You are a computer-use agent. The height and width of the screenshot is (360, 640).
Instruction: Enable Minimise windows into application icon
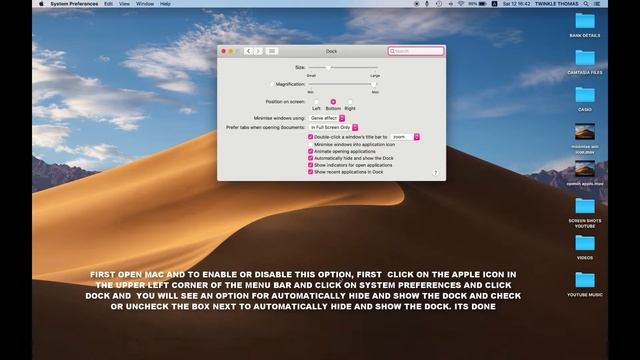tap(310, 144)
